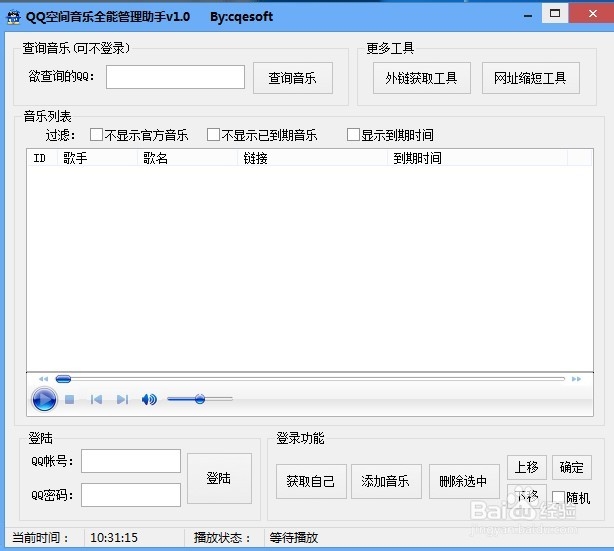
Task: Click the ID column header
Action: point(42,158)
